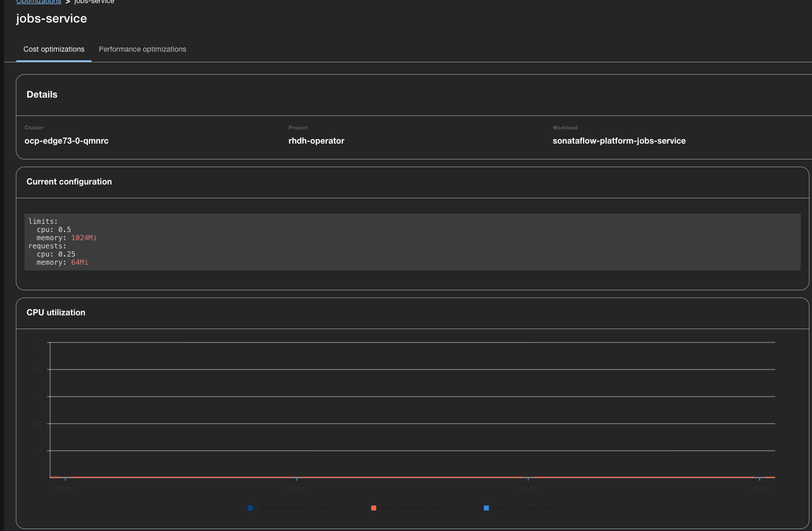Click the Recommended request legend swatch
Screen dimensions: 812x531
point(250,508)
